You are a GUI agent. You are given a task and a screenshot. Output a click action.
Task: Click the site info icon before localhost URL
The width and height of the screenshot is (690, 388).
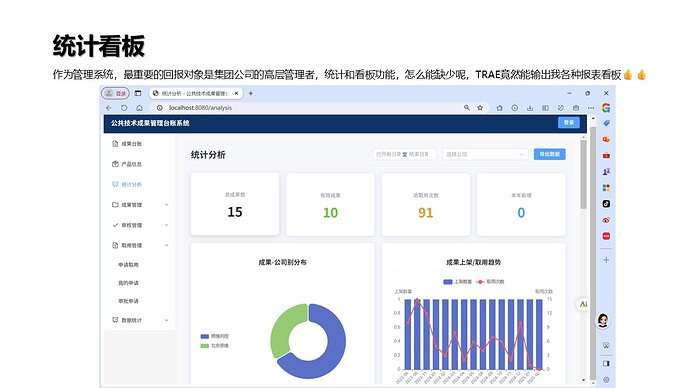click(x=160, y=108)
